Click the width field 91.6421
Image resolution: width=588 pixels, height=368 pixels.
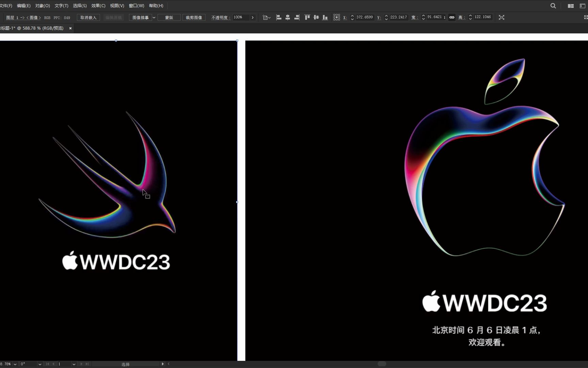[436, 17]
